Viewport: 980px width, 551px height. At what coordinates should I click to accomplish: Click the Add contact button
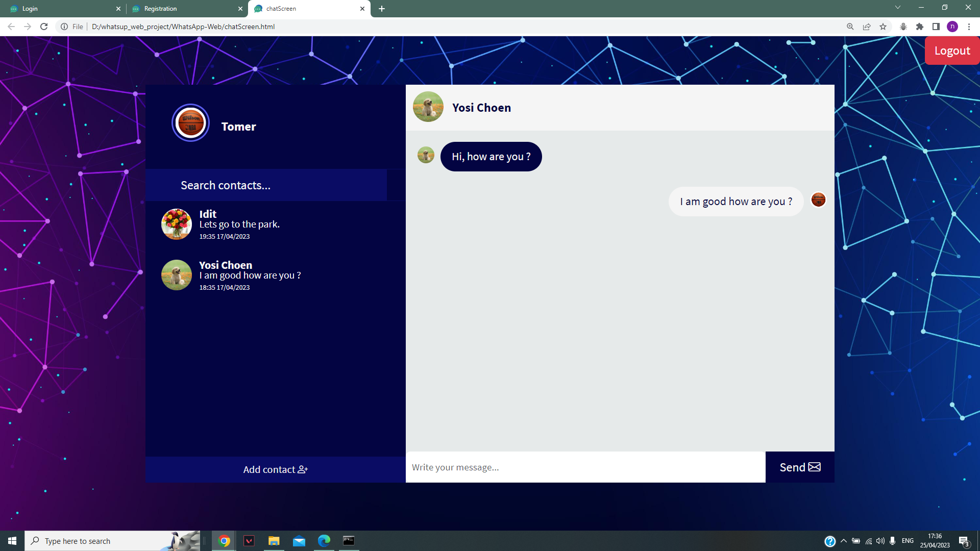point(276,469)
